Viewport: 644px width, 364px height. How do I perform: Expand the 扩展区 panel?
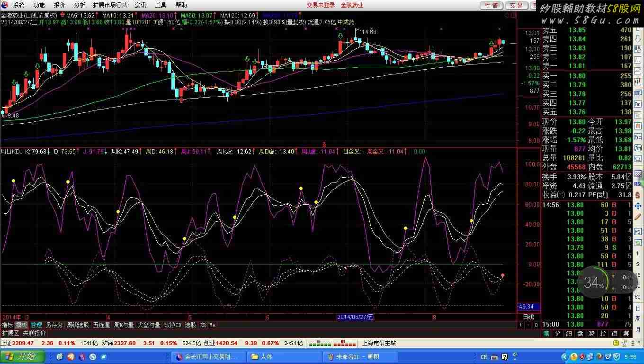tap(10, 333)
